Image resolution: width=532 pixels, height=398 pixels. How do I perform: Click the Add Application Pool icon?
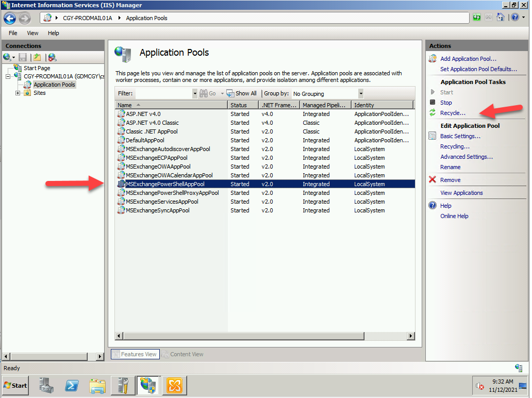(433, 59)
